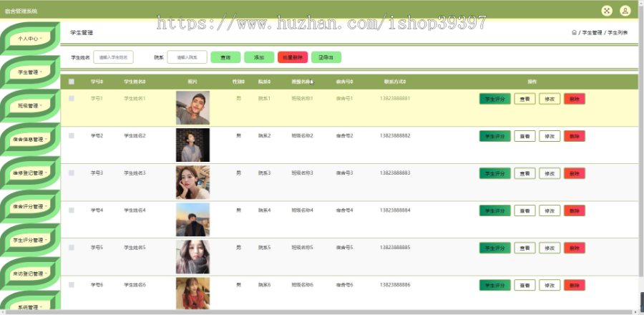Check the row checkbox for 学号2

72,135
